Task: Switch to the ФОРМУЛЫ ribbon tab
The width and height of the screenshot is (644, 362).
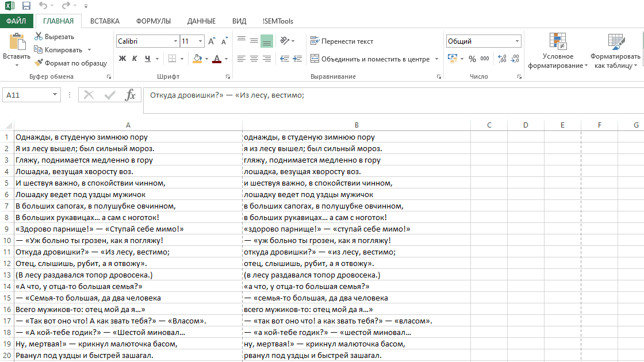Action: coord(154,21)
